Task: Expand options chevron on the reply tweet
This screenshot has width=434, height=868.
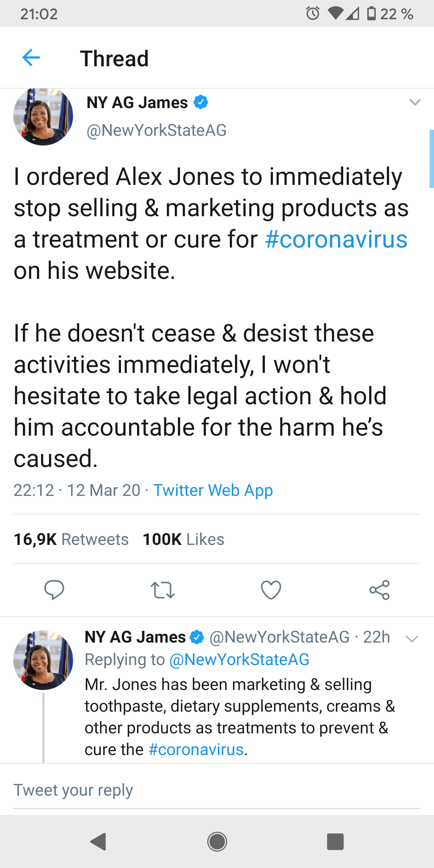Action: [412, 639]
